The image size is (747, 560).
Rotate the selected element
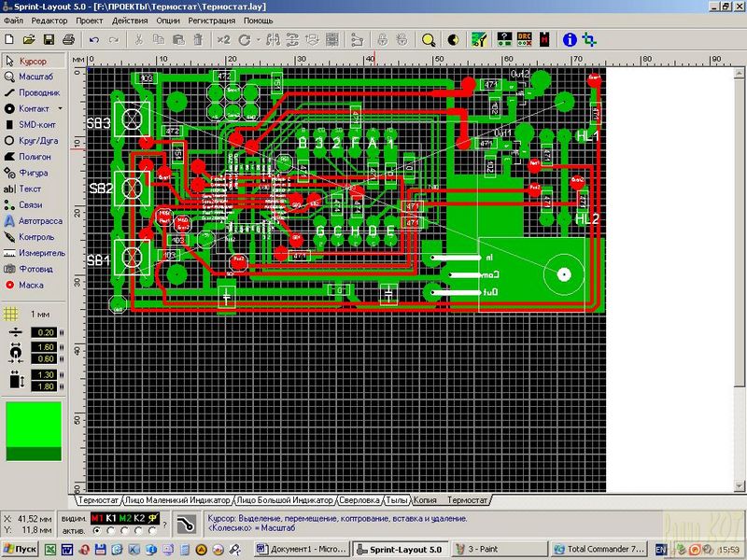245,40
